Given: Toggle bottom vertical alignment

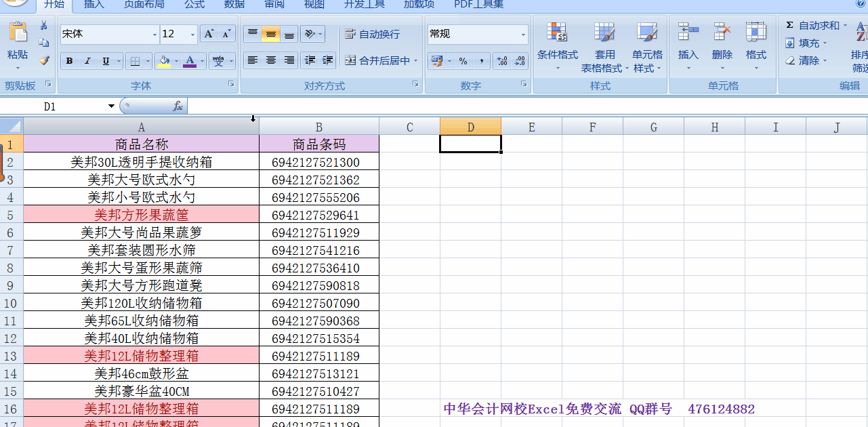Looking at the screenshot, I should click(x=289, y=34).
